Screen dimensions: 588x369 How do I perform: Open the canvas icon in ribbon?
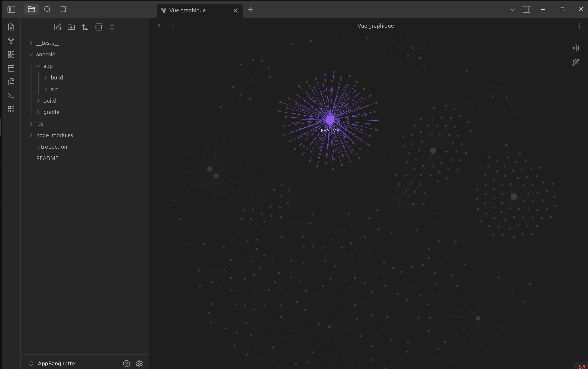(x=11, y=54)
